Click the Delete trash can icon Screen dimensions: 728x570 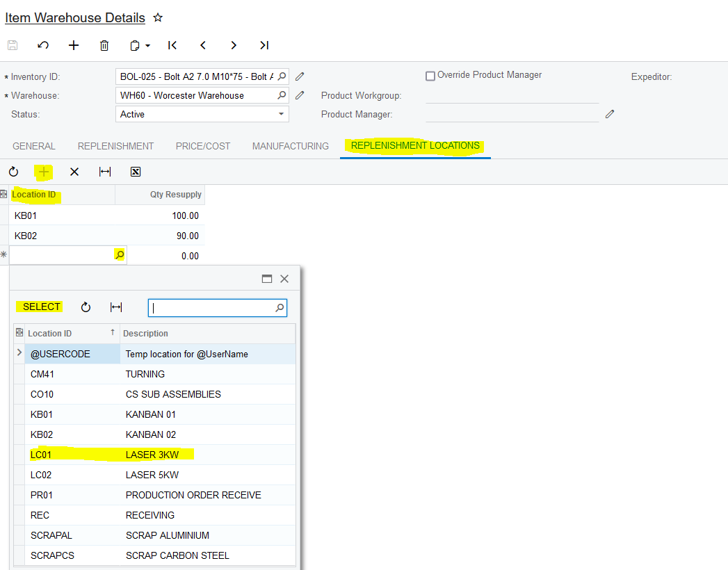coord(104,45)
